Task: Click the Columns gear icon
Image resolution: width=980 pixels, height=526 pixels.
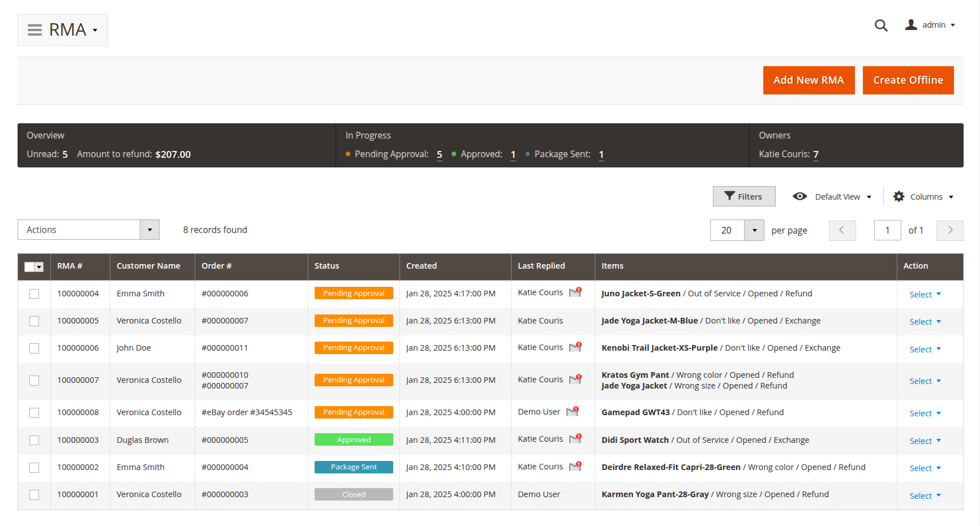Action: pyautogui.click(x=899, y=197)
